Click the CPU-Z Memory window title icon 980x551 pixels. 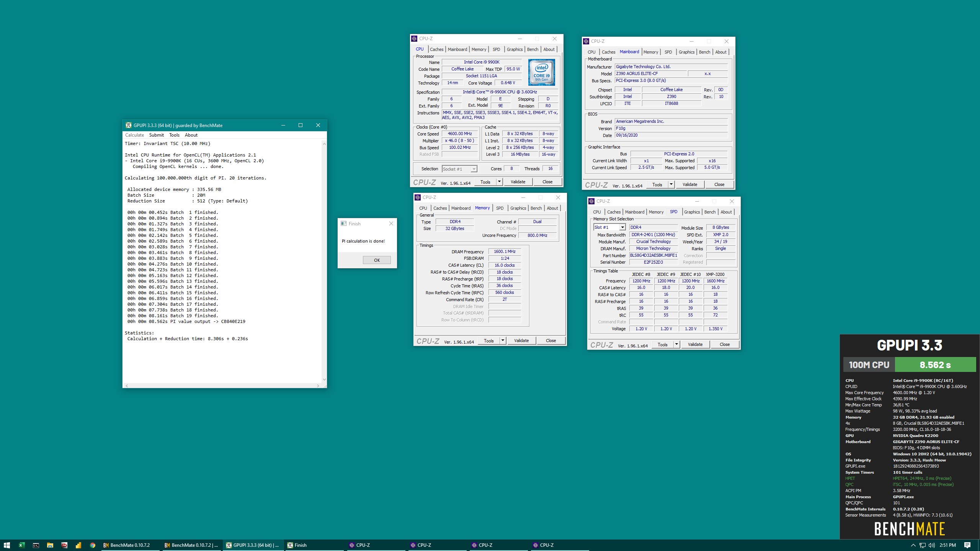pos(418,197)
